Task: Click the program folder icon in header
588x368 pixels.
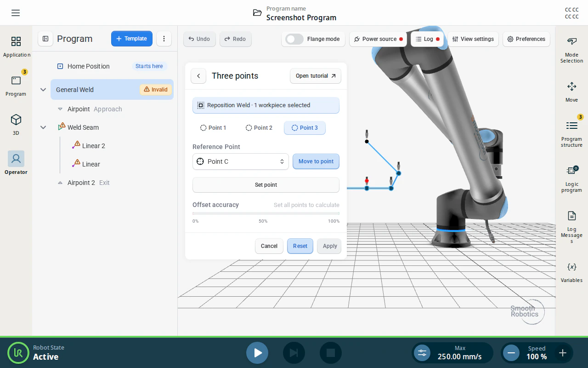Action: [x=257, y=13]
